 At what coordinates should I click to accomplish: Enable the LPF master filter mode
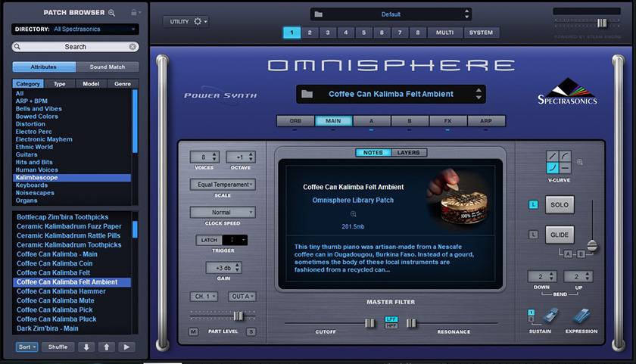[x=391, y=319]
